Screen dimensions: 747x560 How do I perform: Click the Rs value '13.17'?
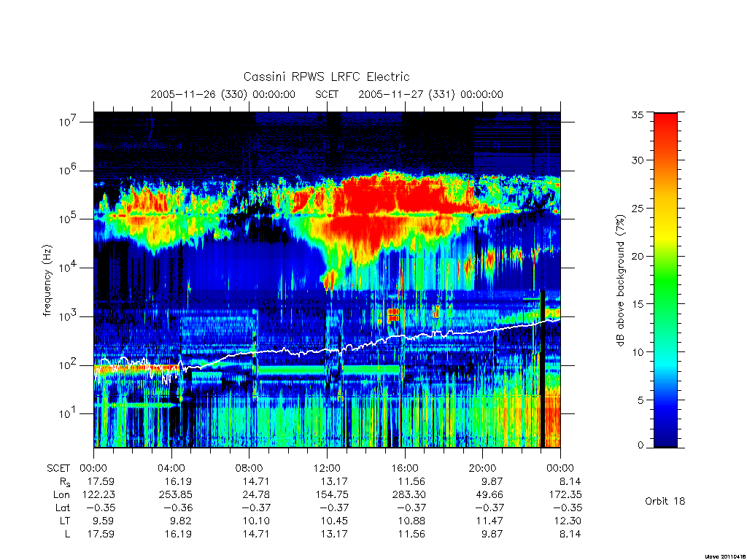click(x=334, y=481)
